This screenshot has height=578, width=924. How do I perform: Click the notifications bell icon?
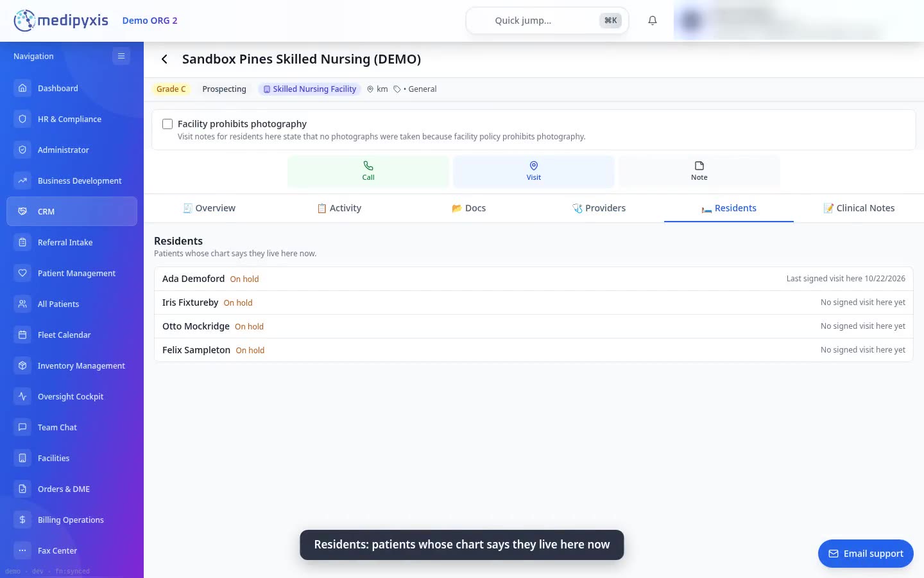point(653,21)
